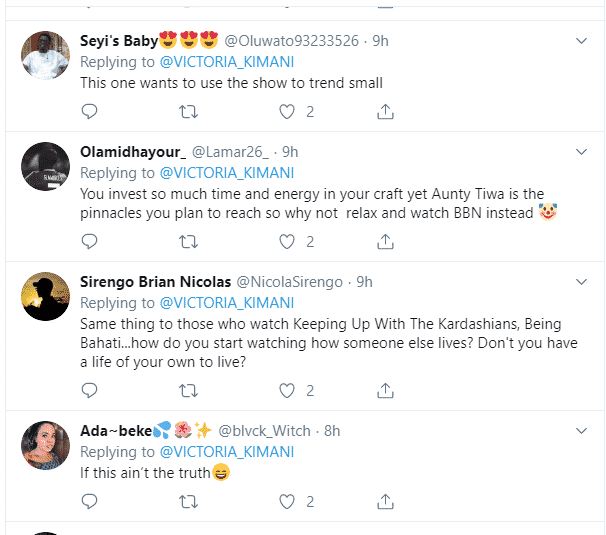Open more options for Seyi's Baby's tweet

pyautogui.click(x=583, y=41)
